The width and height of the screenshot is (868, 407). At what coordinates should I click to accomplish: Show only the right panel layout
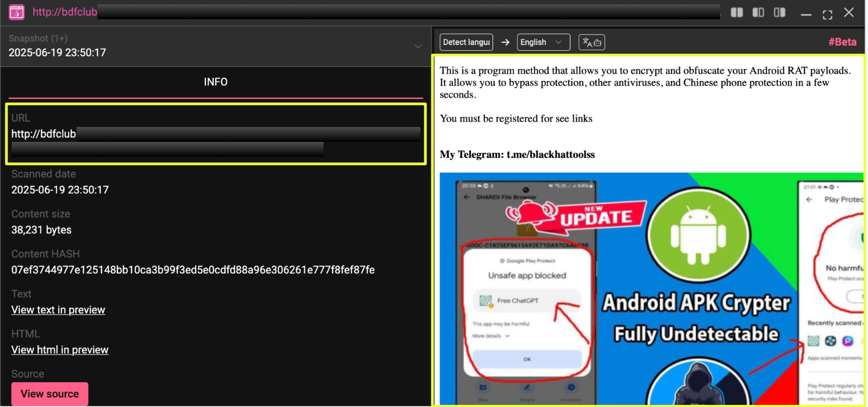click(780, 12)
